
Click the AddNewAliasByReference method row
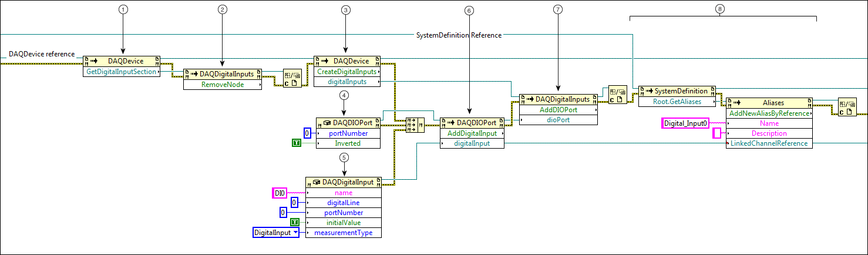click(x=769, y=113)
